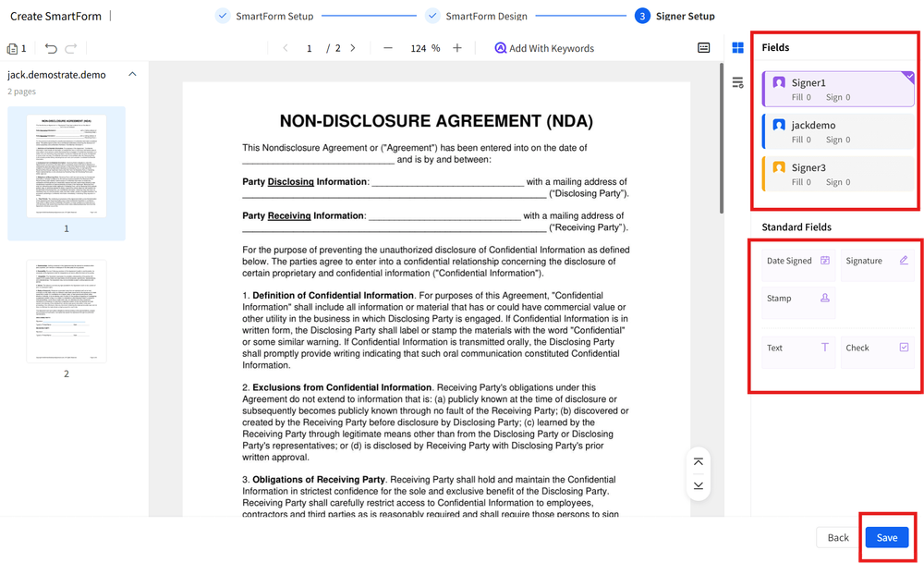Go to SmartForm Design step

pyautogui.click(x=476, y=16)
